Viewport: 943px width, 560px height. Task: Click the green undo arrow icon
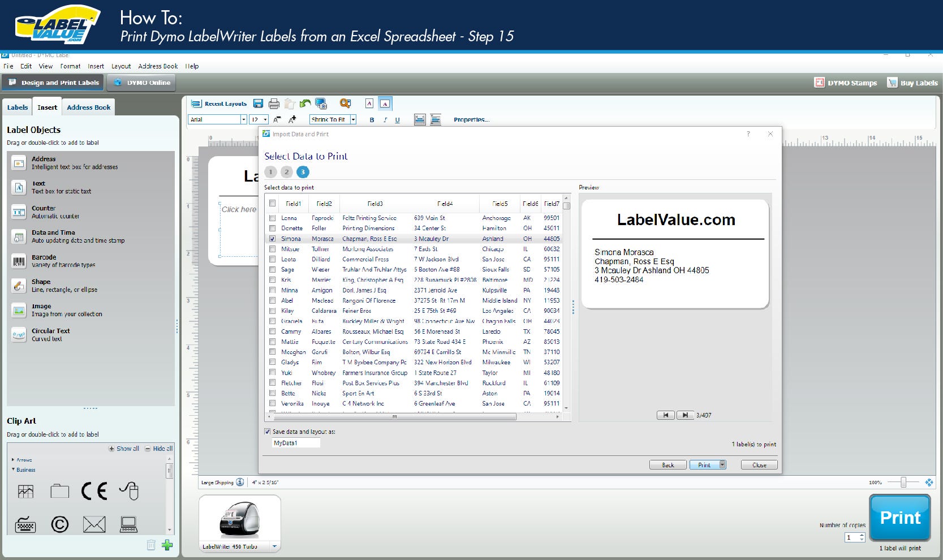pyautogui.click(x=305, y=104)
